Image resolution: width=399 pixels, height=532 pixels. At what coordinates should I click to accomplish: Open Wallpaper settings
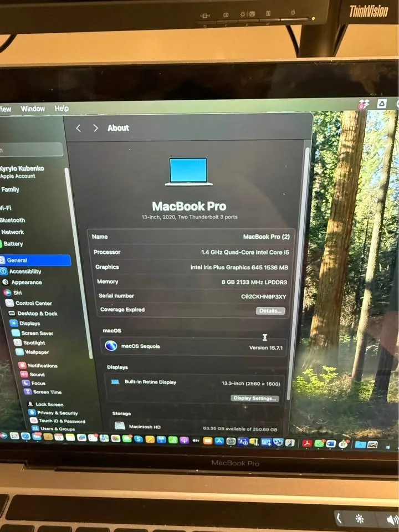click(x=33, y=352)
